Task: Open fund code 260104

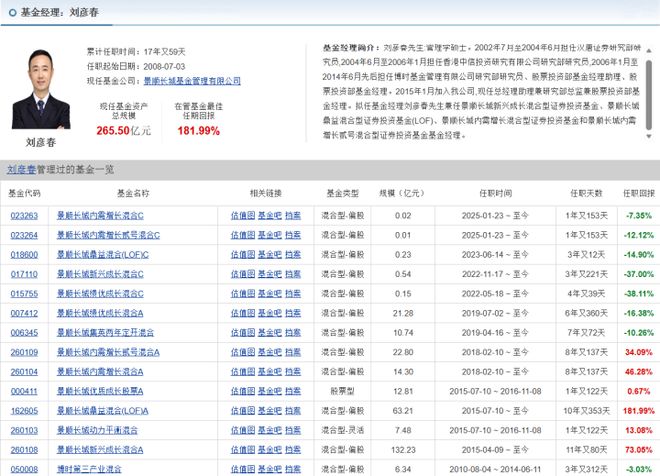Action: coord(24,372)
